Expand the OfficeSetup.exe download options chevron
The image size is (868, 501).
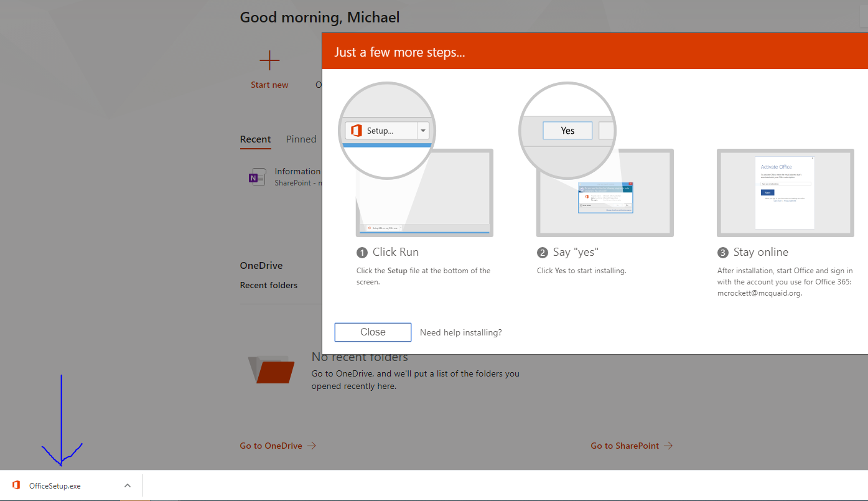(127, 485)
